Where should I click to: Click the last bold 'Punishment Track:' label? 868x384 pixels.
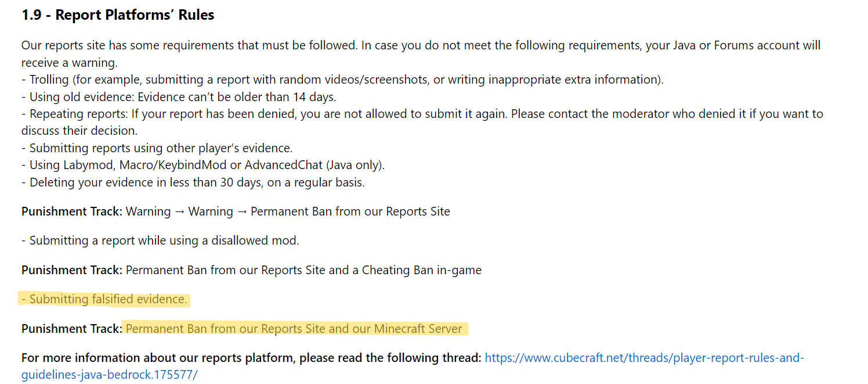72,329
